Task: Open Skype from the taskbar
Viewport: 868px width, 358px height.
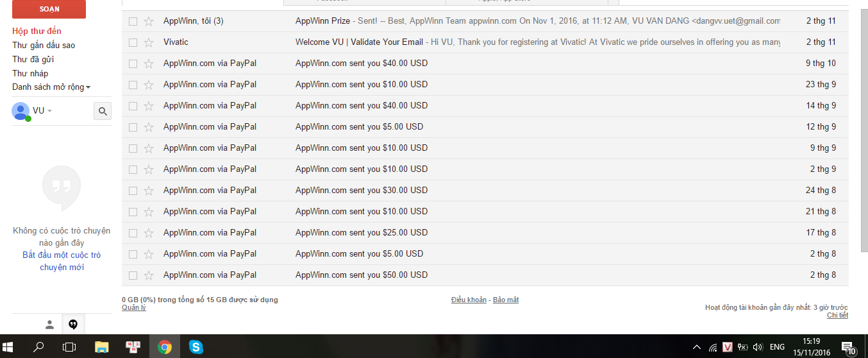Action: coord(196,347)
